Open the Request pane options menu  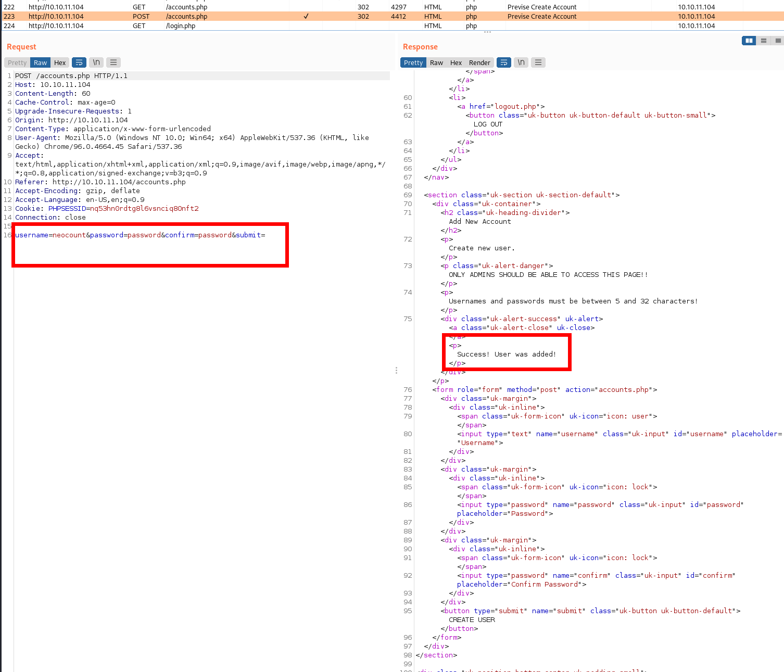[113, 62]
